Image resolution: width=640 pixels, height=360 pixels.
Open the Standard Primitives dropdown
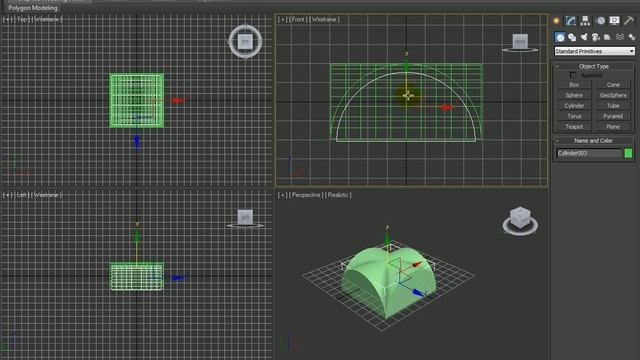click(x=594, y=51)
